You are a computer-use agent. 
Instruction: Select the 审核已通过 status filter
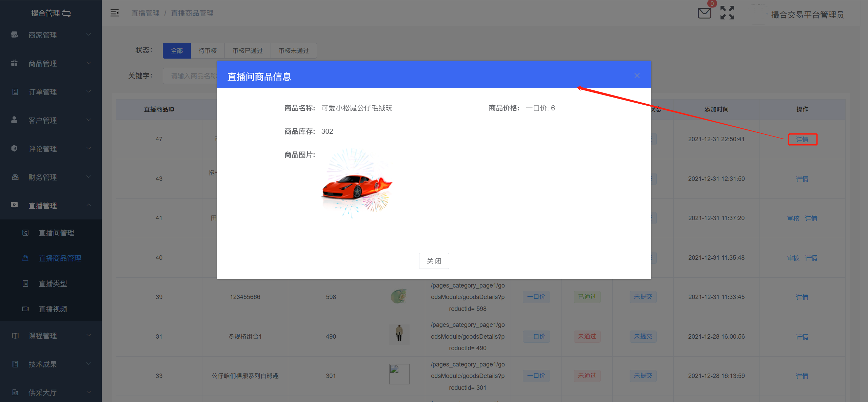click(248, 50)
